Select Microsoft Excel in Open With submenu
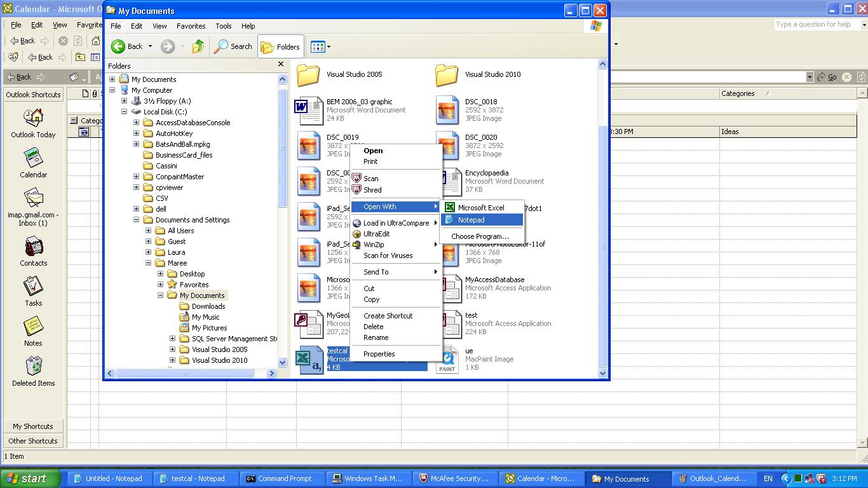Image resolution: width=868 pixels, height=488 pixels. click(480, 208)
